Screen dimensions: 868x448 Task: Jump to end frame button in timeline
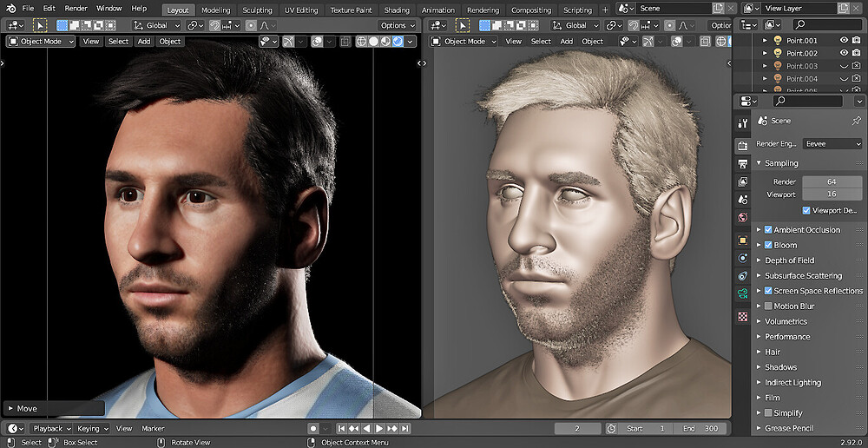point(405,428)
